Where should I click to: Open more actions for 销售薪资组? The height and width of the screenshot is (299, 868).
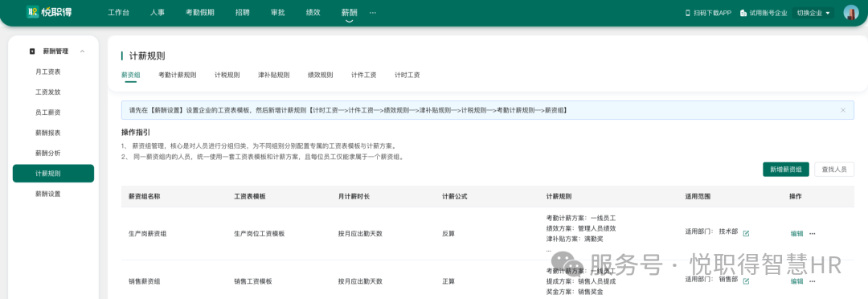[x=812, y=281]
